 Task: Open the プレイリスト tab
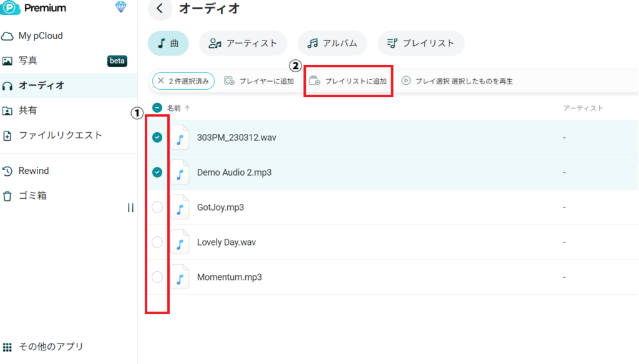[x=421, y=44]
